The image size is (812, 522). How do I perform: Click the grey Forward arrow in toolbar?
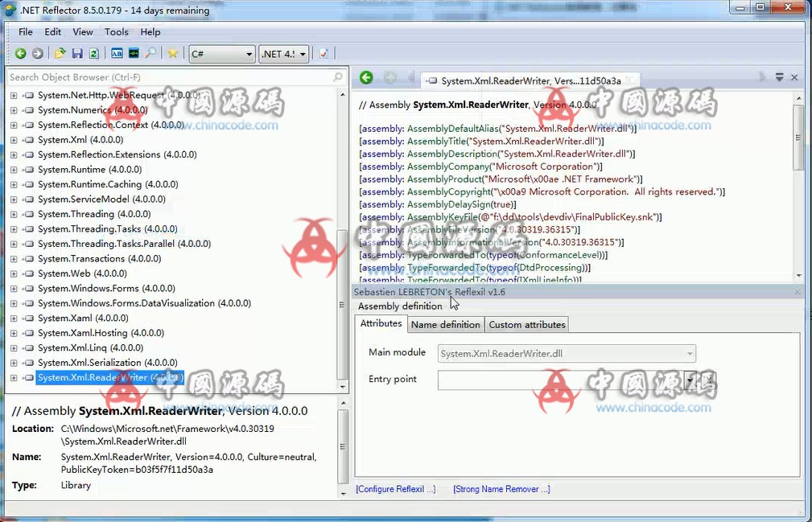[x=37, y=53]
